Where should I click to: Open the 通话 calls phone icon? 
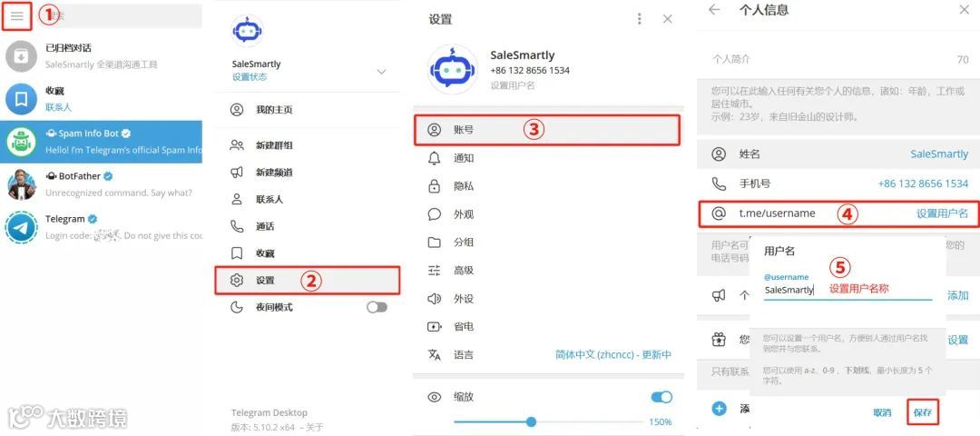pos(237,226)
